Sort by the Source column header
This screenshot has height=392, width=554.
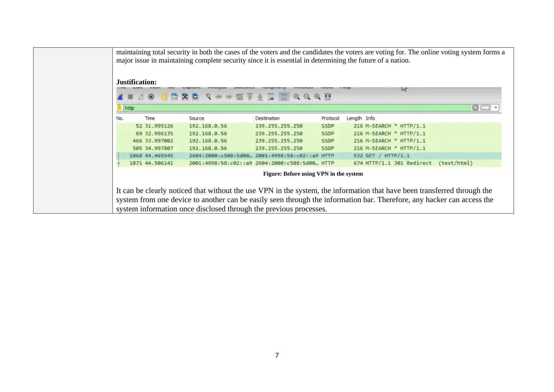click(197, 118)
